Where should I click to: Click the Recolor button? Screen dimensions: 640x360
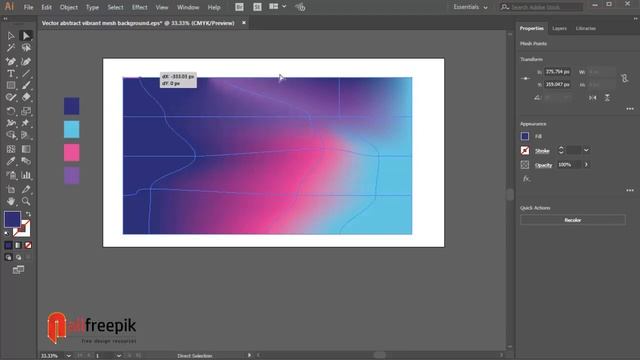pyautogui.click(x=573, y=220)
